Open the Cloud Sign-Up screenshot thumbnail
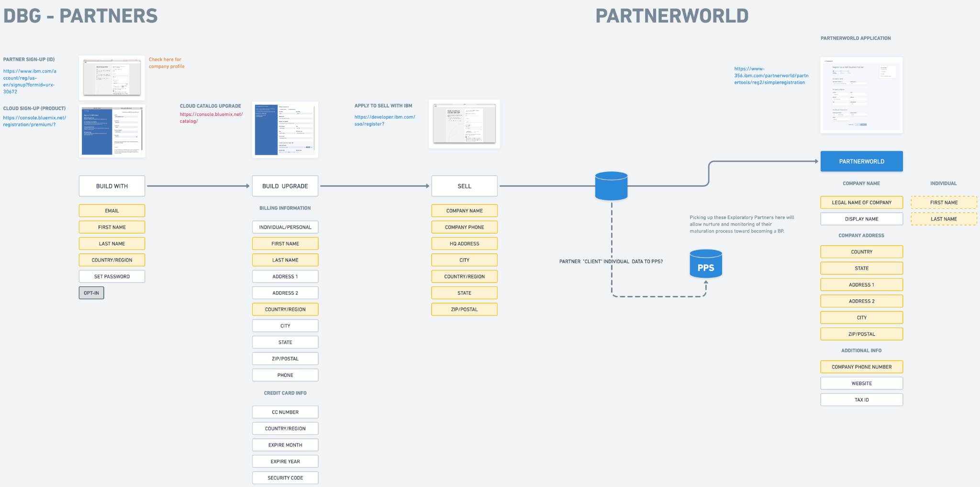The height and width of the screenshot is (487, 980). click(x=112, y=131)
